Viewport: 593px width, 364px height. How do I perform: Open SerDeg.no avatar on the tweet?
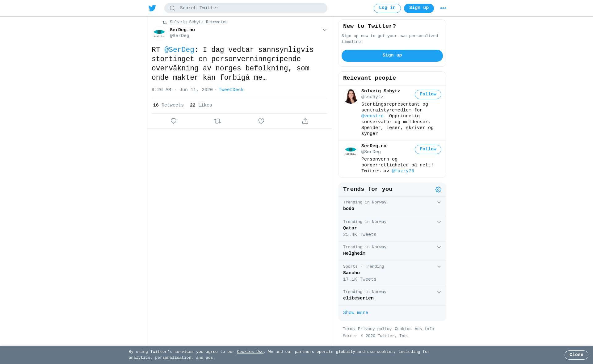[159, 33]
